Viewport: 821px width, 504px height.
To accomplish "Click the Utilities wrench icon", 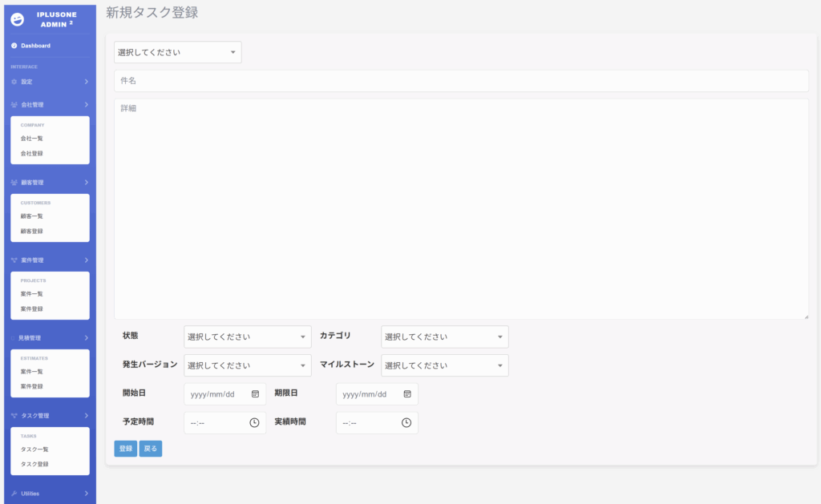I will click(x=14, y=494).
